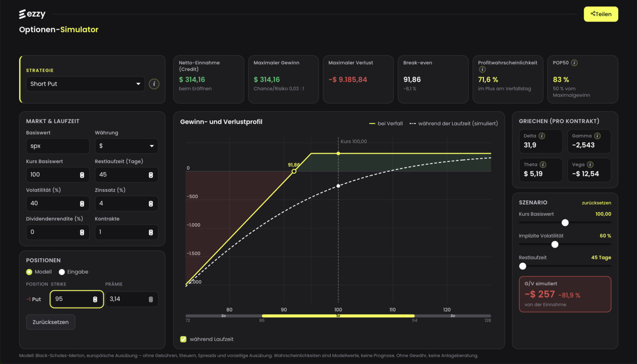Toggle the während Laufzeit checkbox
This screenshot has width=637, height=364.
click(x=183, y=339)
